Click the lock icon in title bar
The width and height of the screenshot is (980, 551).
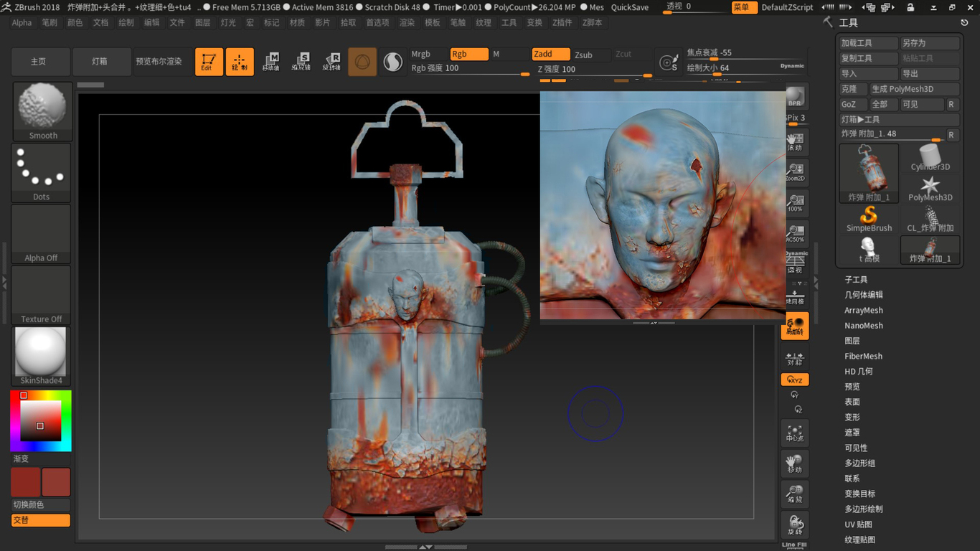(x=910, y=7)
